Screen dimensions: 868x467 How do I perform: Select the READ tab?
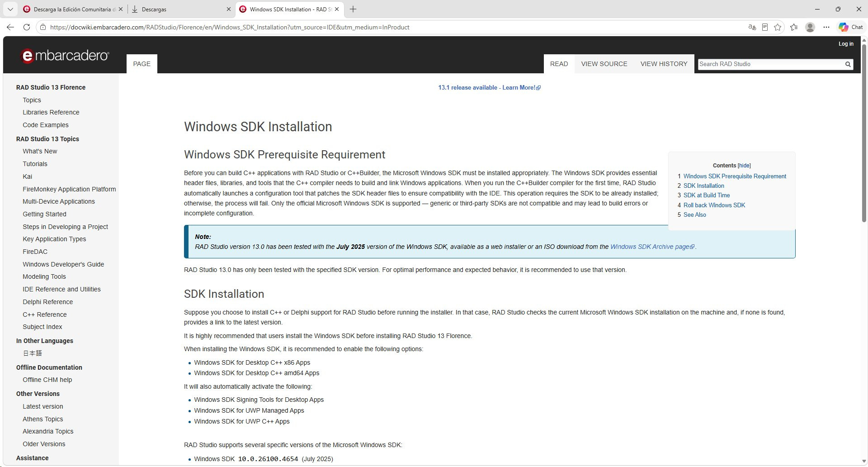coord(559,64)
